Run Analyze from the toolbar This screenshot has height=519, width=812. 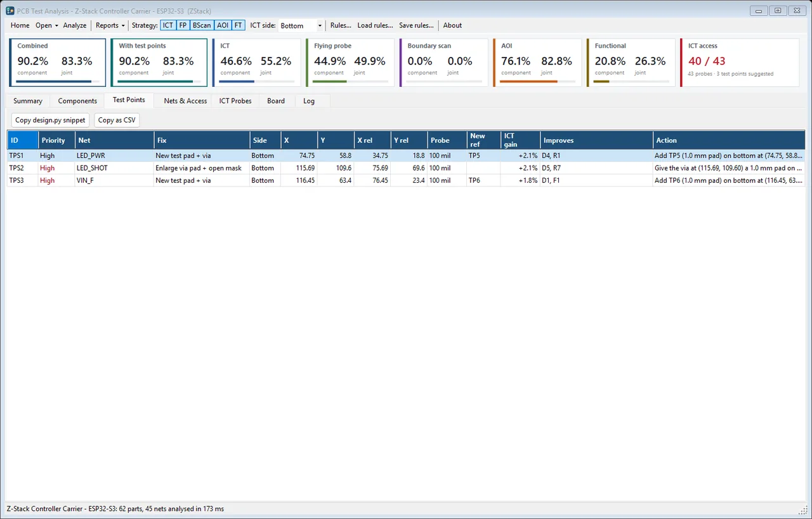75,25
